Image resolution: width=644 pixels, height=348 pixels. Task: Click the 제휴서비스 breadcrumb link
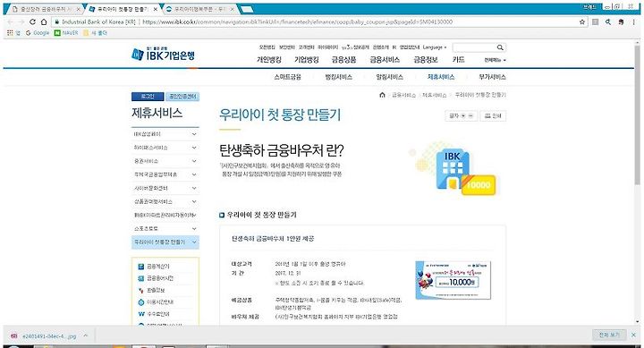(x=435, y=95)
